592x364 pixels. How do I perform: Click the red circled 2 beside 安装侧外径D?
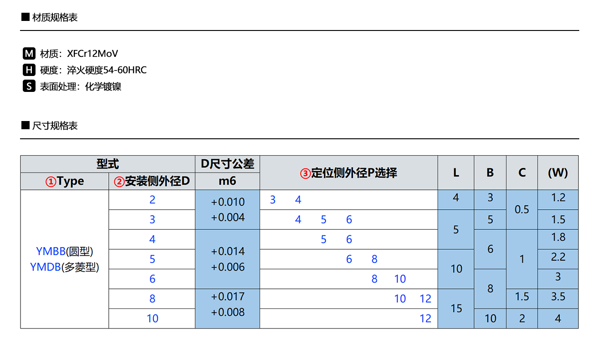[119, 182]
